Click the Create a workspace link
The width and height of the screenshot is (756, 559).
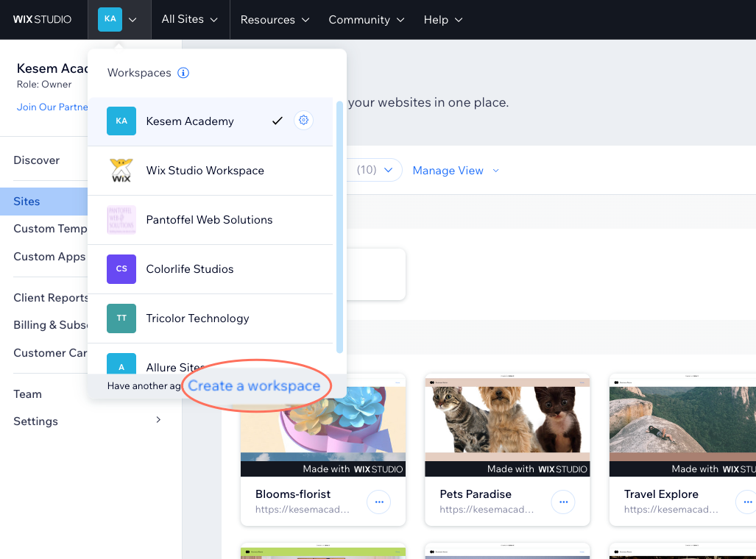pyautogui.click(x=254, y=386)
